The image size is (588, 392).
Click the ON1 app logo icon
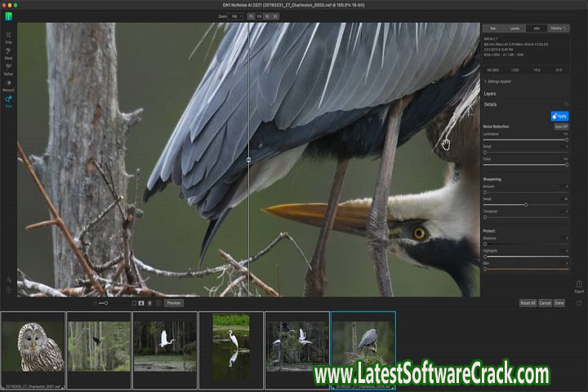pyautogui.click(x=9, y=16)
